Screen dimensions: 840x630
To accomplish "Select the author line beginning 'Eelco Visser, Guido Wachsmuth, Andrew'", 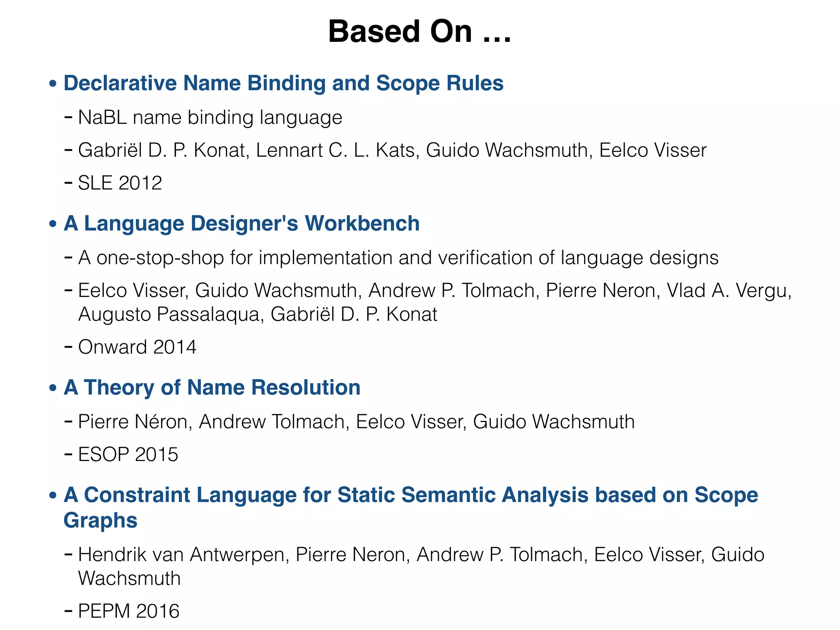I will [x=434, y=291].
